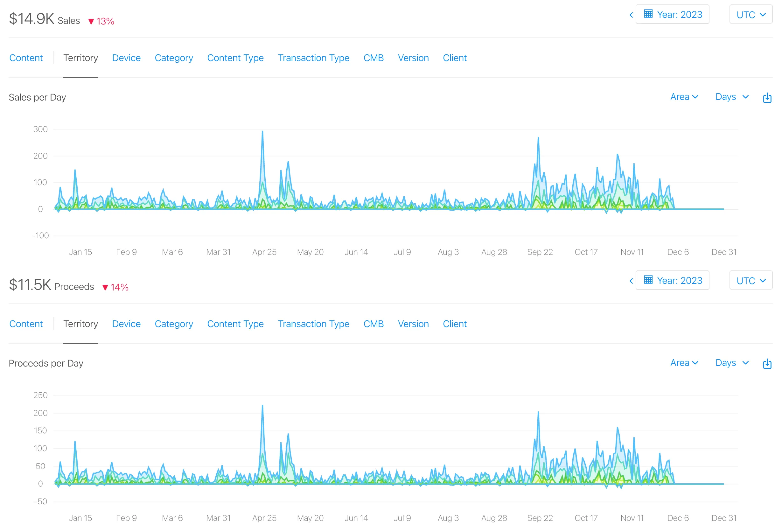Viewport: 782px width, 532px height.
Task: Select the Category tab in Proceeds section
Action: pyautogui.click(x=174, y=324)
